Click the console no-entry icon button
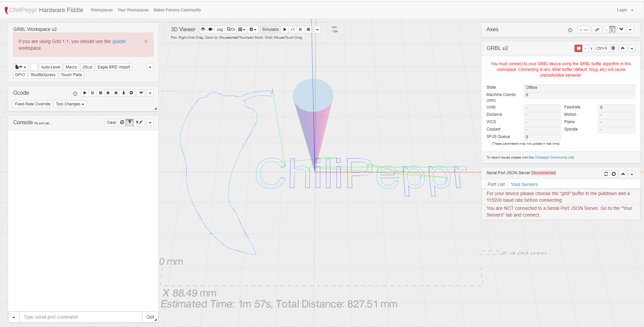Image resolution: width=644 pixels, height=327 pixels. pos(122,123)
